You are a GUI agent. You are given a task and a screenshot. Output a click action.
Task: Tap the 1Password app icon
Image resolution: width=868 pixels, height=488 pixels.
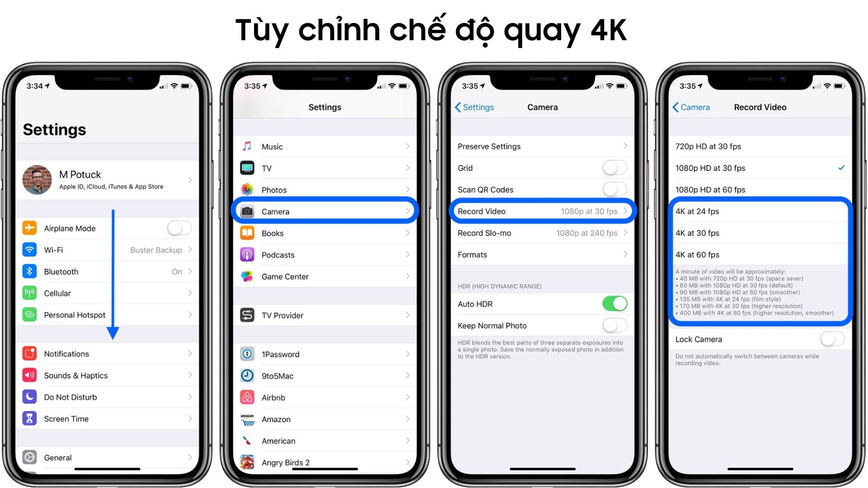247,354
